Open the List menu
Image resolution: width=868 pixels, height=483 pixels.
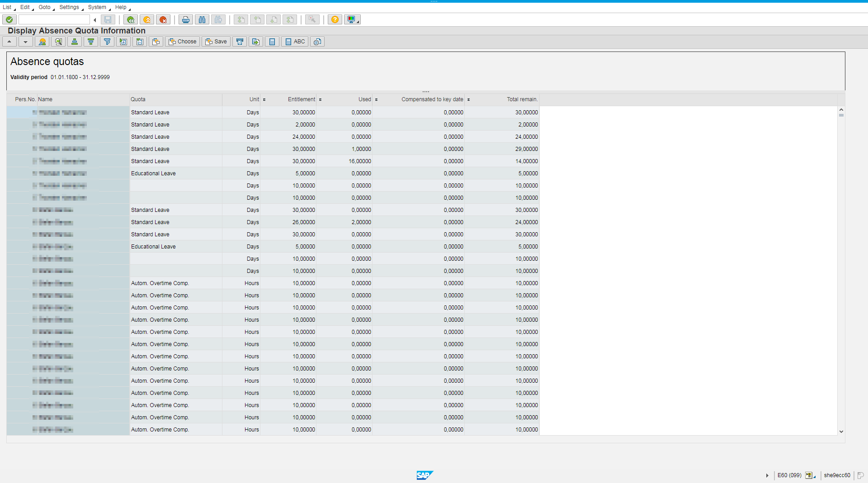7,7
